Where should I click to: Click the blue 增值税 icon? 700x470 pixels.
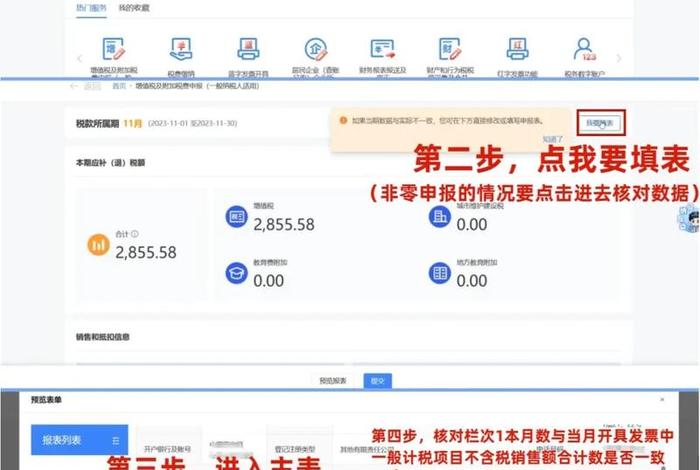tap(236, 216)
